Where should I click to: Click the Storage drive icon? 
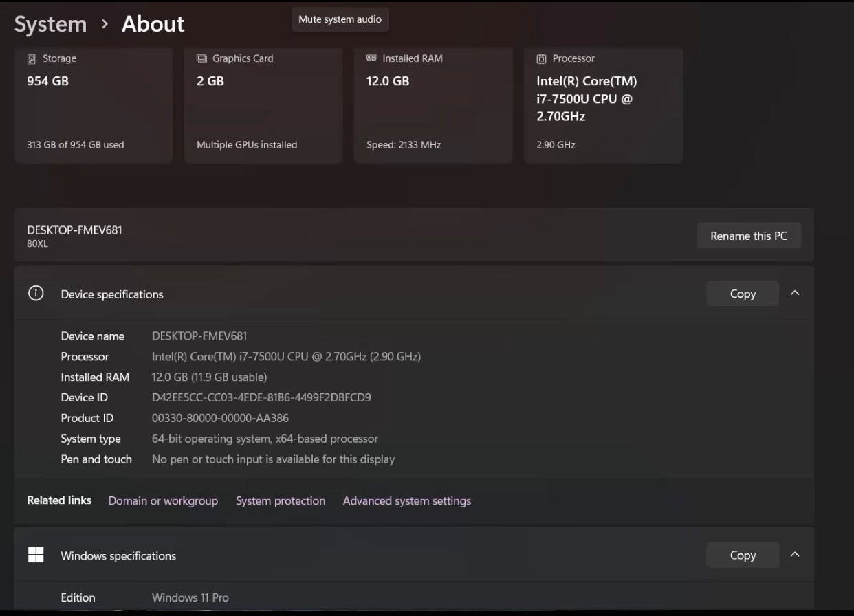click(31, 59)
